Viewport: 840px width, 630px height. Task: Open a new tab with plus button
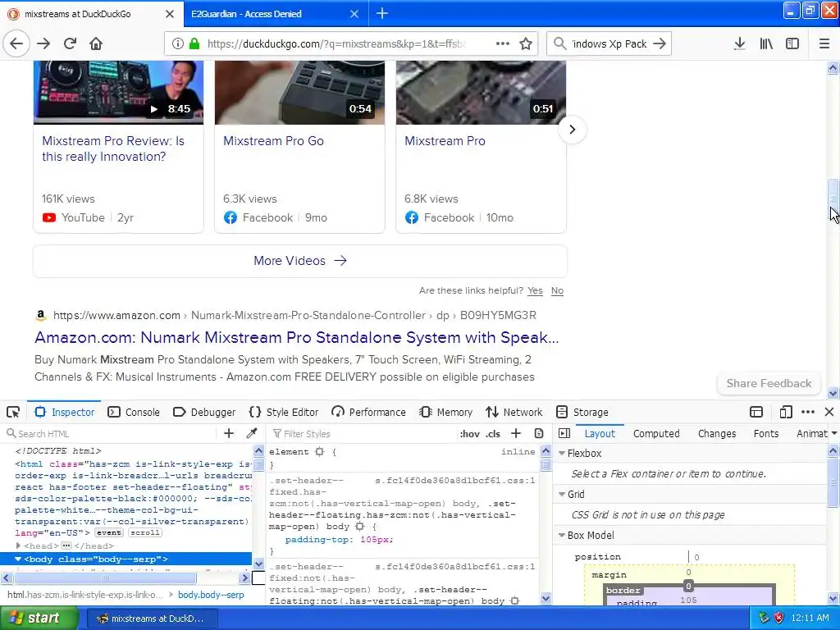click(x=382, y=13)
